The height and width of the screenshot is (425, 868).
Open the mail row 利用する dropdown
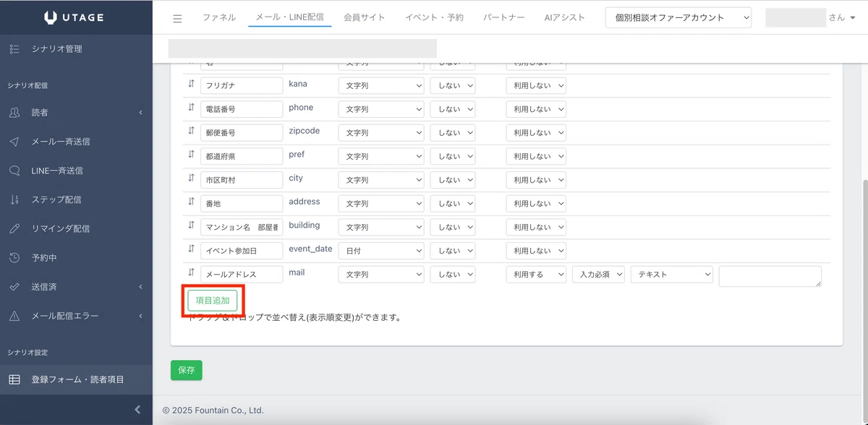pos(536,275)
